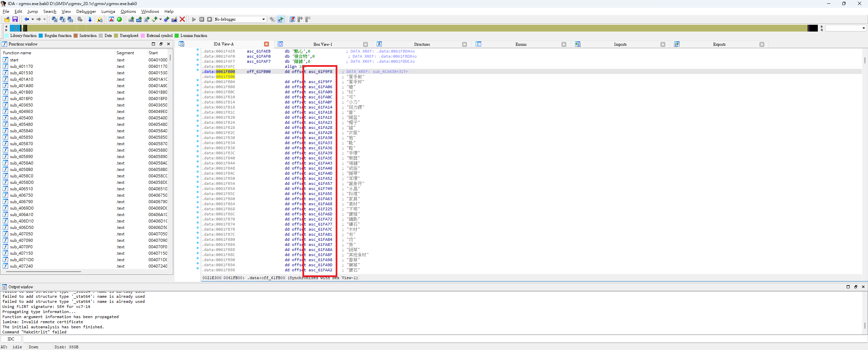Convert to code with CODE plus icon
Screen dimensions: 868x350
tap(131, 19)
